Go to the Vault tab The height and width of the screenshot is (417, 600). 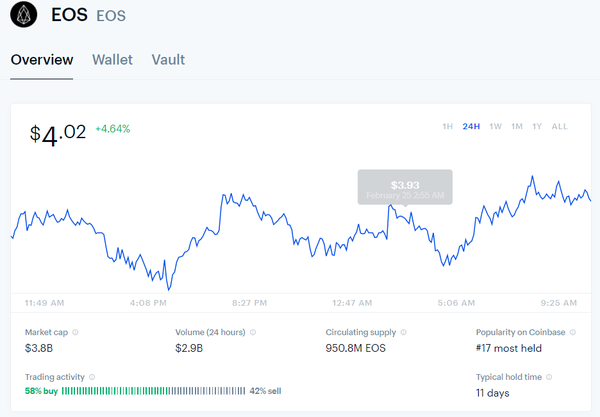(x=168, y=60)
